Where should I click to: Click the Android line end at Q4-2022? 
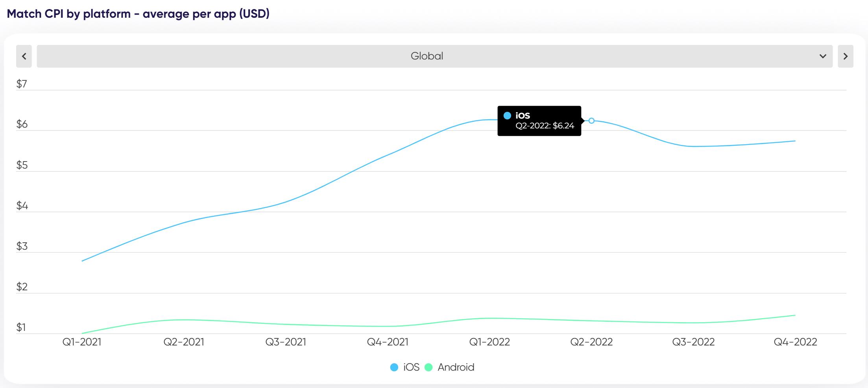pos(795,315)
